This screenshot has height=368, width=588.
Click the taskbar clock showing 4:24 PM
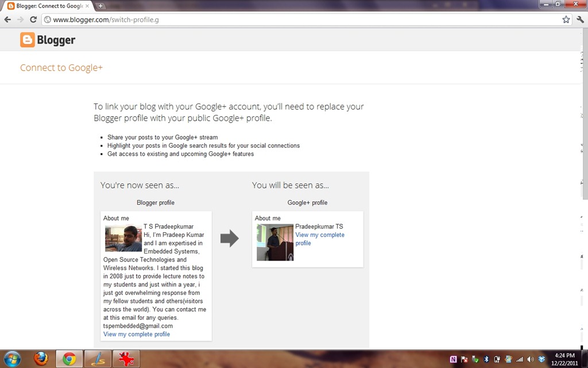point(564,359)
